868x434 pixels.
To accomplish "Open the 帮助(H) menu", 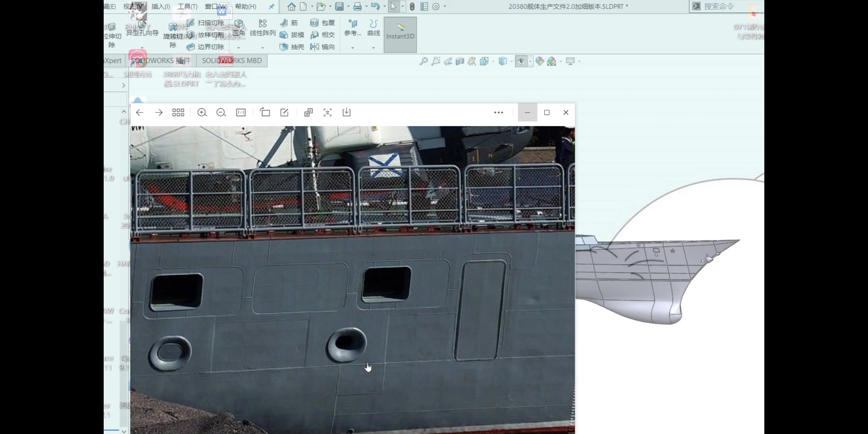I will point(246,6).
